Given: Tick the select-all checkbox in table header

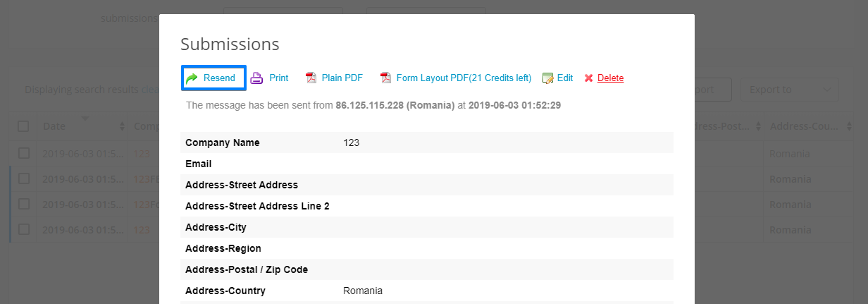Looking at the screenshot, I should coord(24,126).
